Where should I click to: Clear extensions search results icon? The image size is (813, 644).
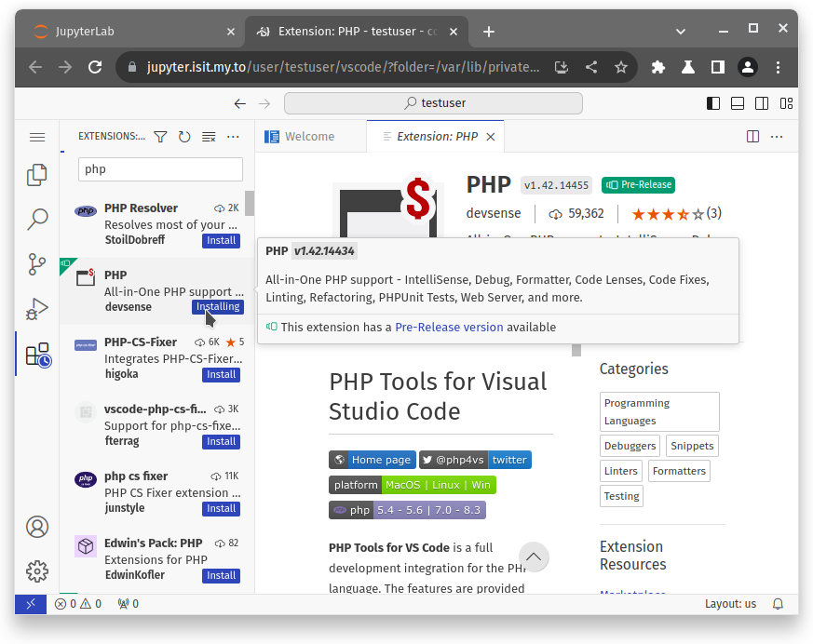(209, 137)
